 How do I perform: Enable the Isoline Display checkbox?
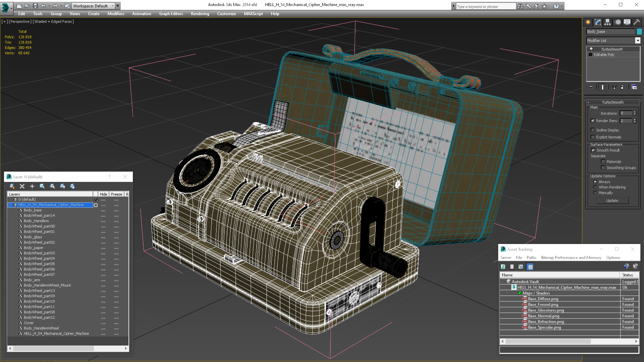tap(593, 130)
